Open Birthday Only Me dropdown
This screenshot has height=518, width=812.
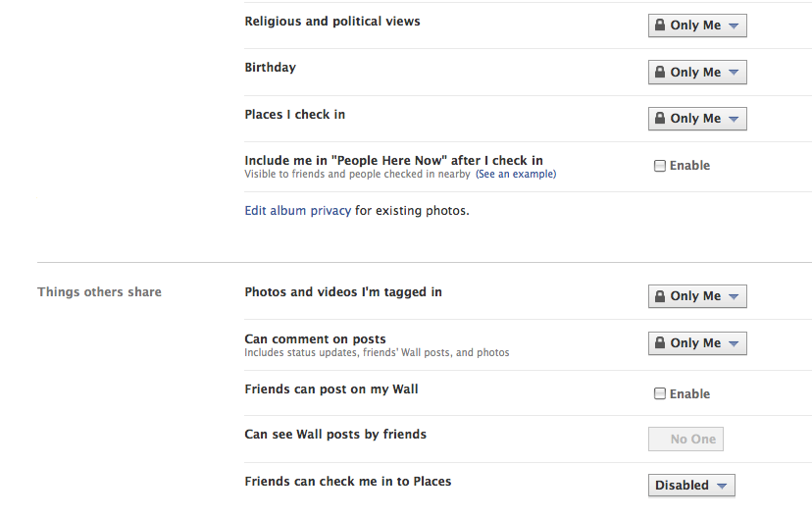pos(697,72)
